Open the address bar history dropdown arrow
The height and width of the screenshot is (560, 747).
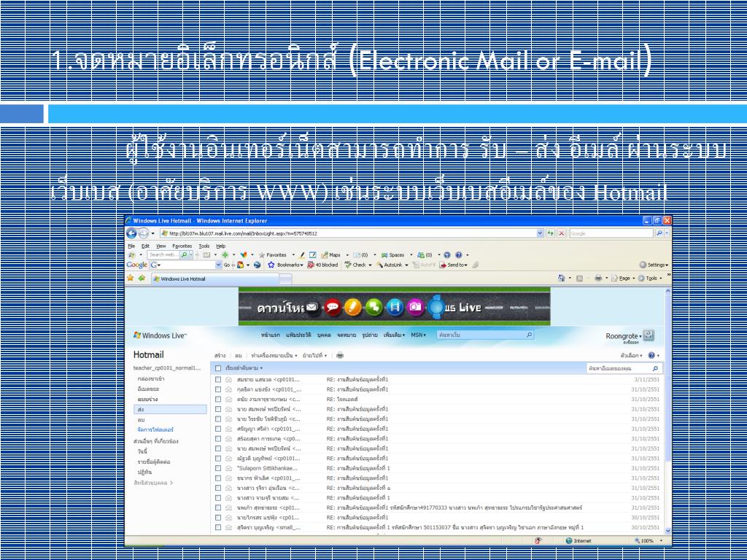tap(540, 234)
